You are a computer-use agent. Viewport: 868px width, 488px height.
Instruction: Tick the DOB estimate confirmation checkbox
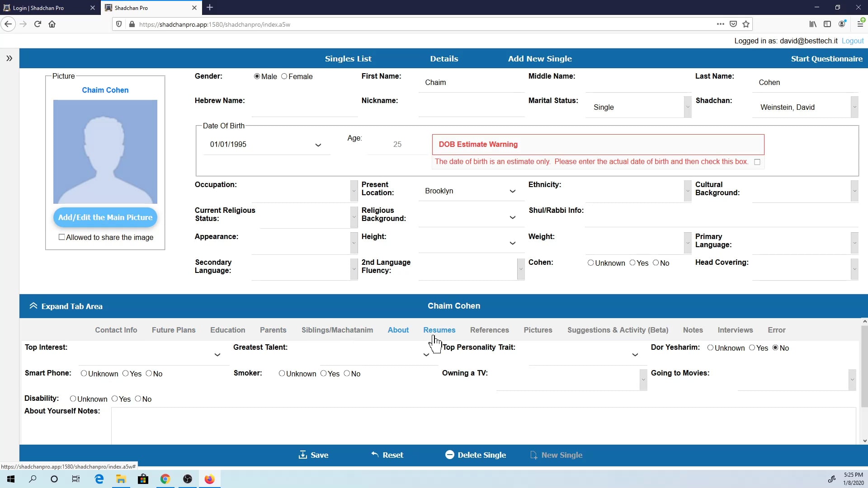click(x=757, y=162)
